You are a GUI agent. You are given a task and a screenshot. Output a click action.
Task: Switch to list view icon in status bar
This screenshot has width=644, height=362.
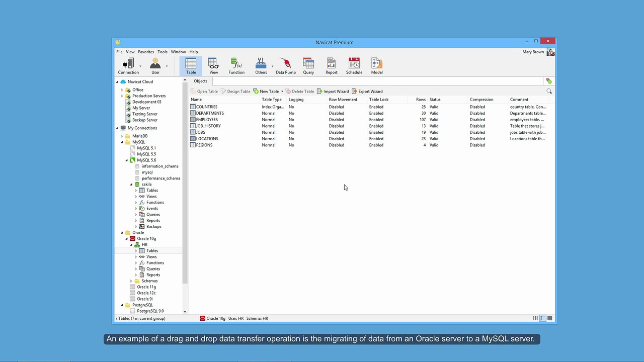pos(536,318)
